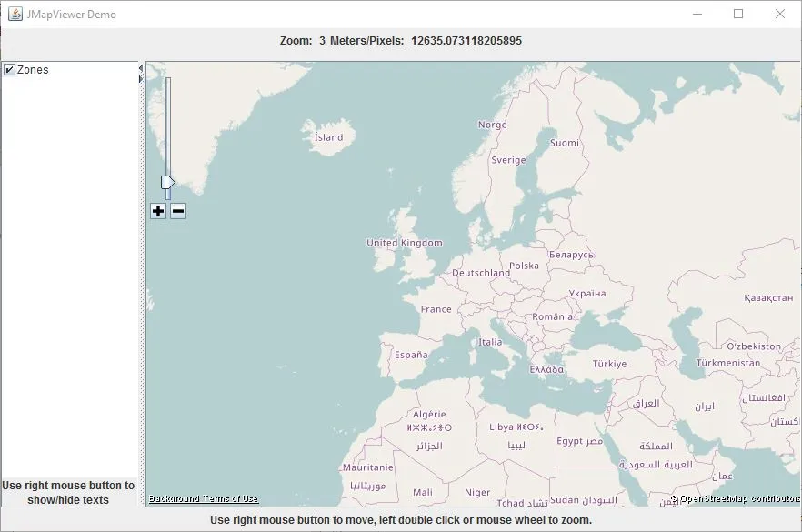Click the France label on the map
Screen dimensions: 802x532
(x=436, y=309)
